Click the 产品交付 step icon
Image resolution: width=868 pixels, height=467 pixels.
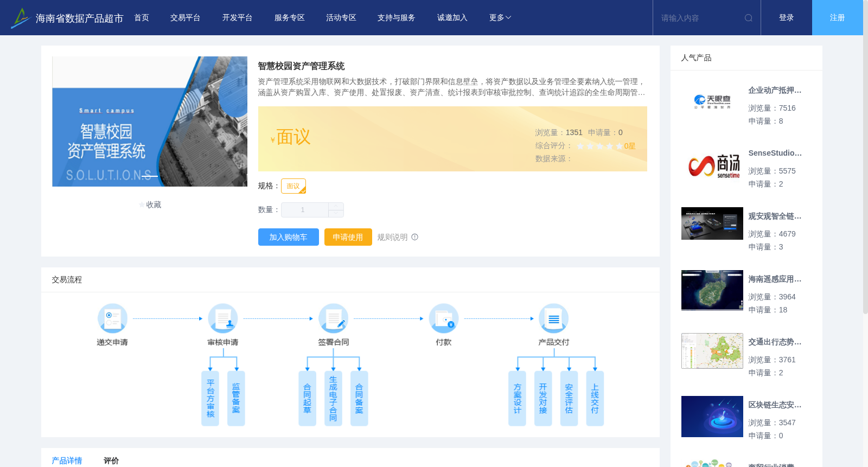coord(554,318)
